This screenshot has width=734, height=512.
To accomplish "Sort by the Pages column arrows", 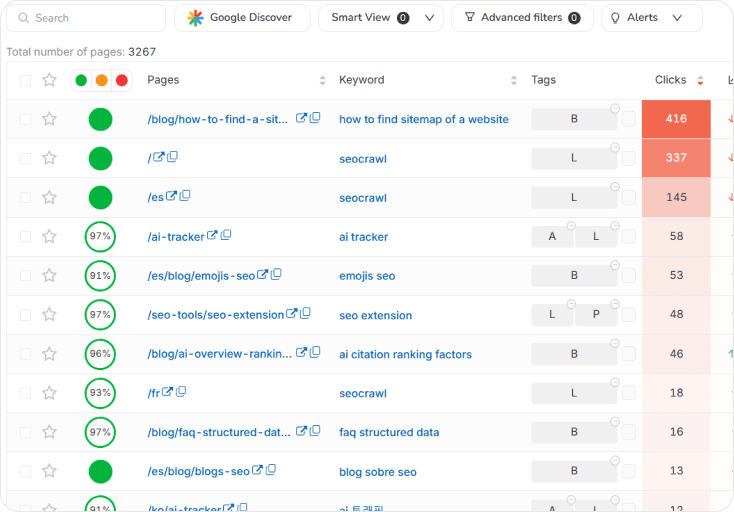I will tap(322, 80).
